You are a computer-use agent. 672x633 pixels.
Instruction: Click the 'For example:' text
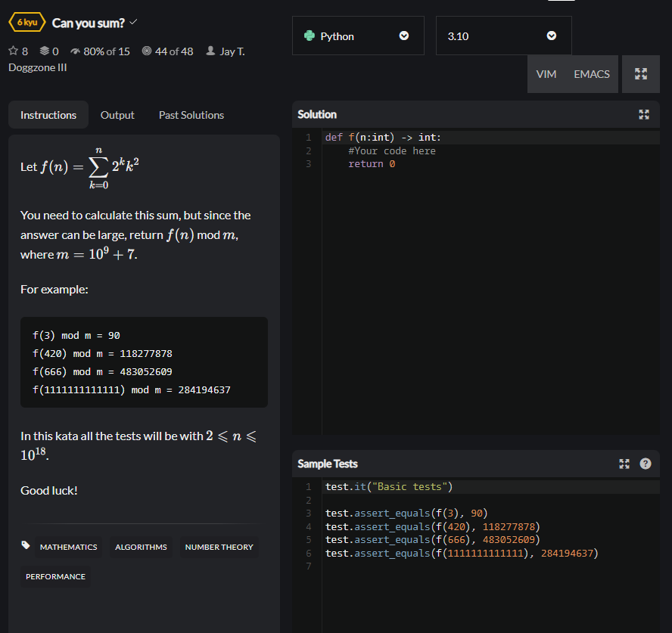tap(54, 290)
